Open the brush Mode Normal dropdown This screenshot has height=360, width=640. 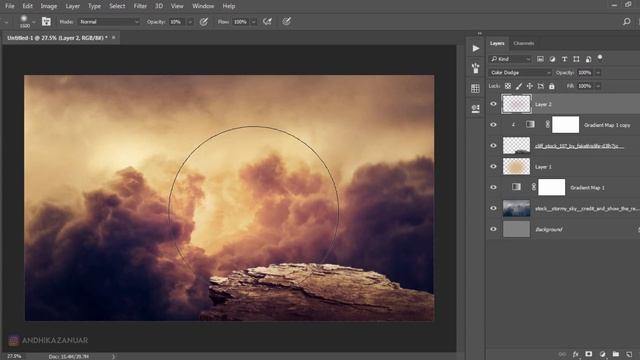pyautogui.click(x=109, y=22)
